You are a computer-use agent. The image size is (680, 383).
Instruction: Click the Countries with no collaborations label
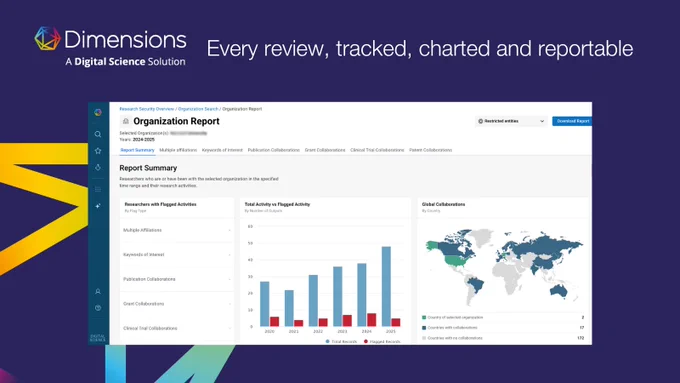point(455,338)
